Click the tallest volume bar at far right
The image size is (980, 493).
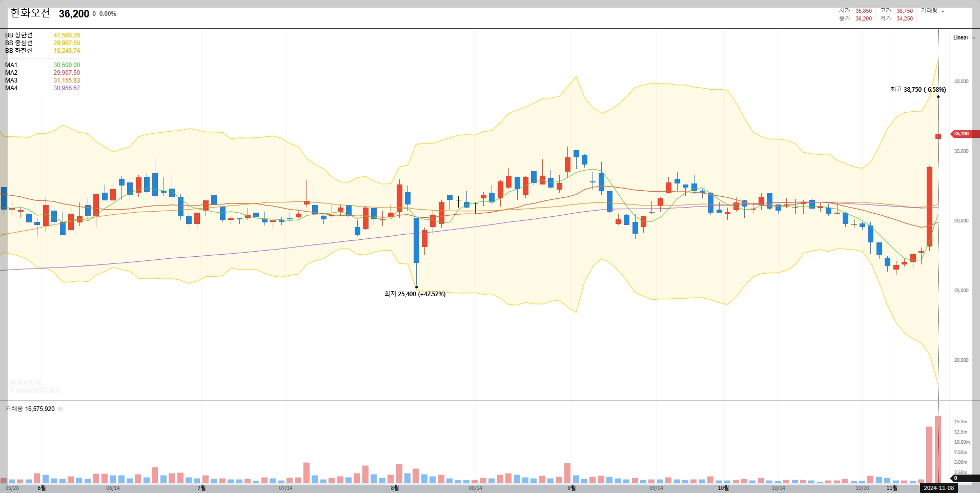pyautogui.click(x=938, y=449)
